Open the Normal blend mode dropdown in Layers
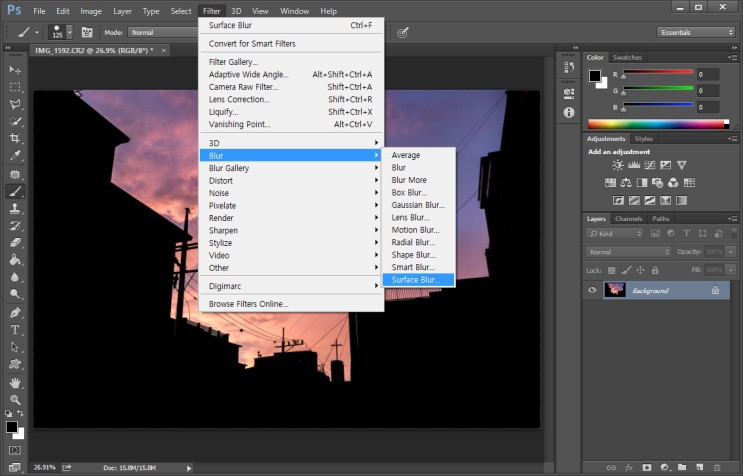 point(629,251)
